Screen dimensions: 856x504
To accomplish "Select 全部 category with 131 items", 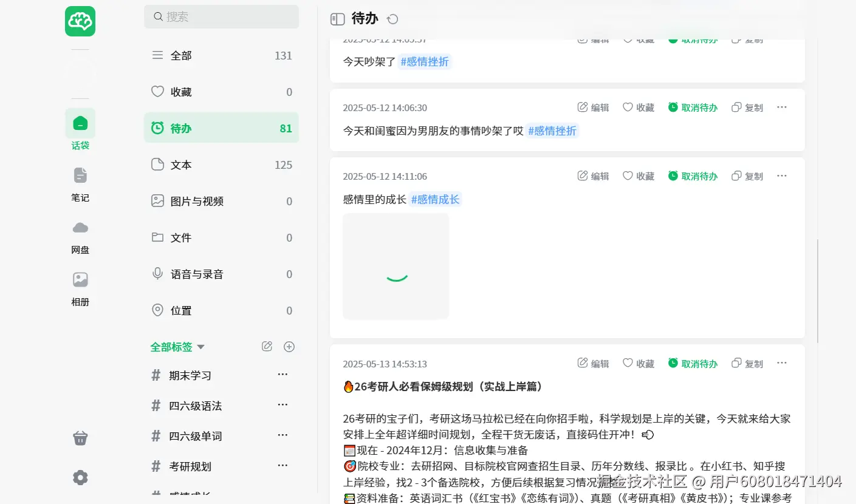I will point(221,55).
